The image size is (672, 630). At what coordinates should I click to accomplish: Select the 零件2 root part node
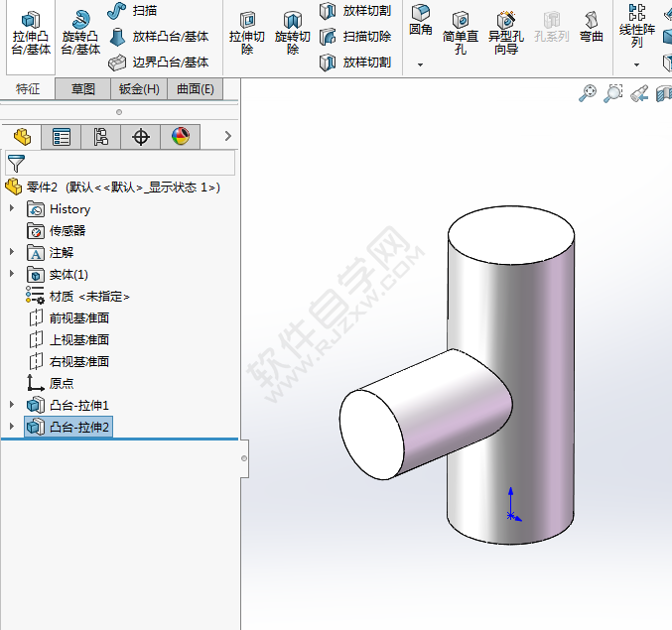tap(113, 188)
